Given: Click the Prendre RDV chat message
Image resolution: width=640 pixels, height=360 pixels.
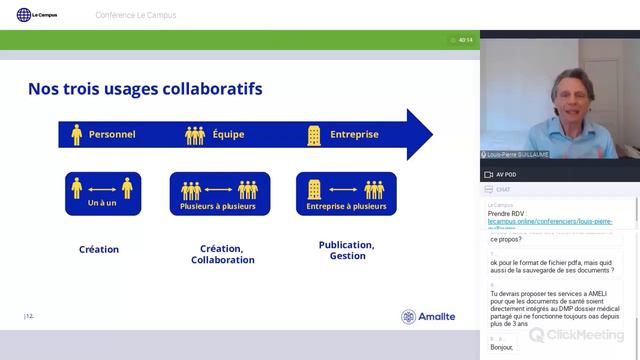Looking at the screenshot, I should click(507, 214).
